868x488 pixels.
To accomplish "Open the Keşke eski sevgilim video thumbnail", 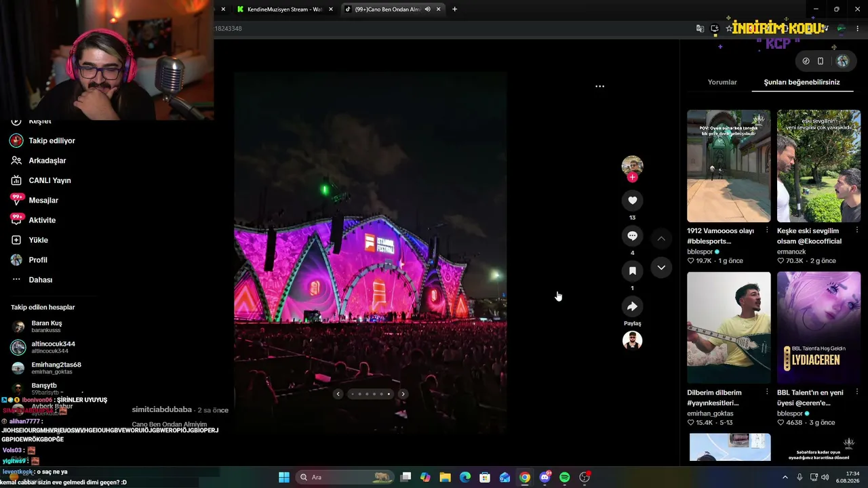I will pos(818,166).
